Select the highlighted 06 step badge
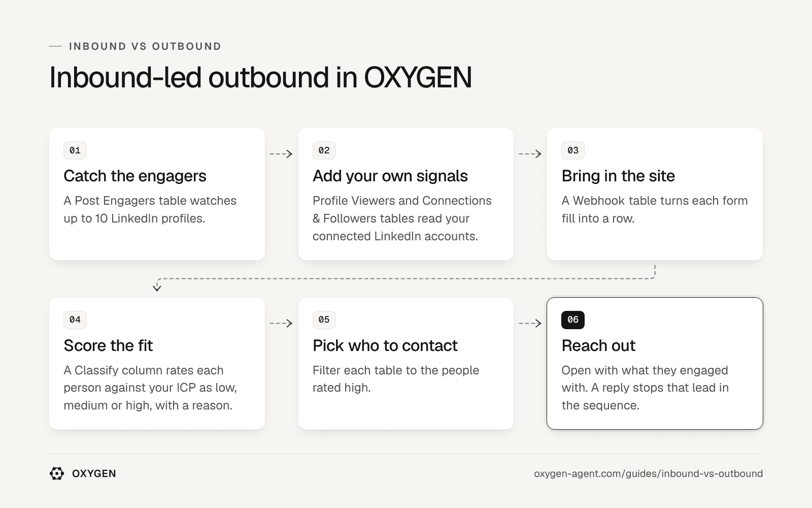The image size is (812, 508). (573, 320)
